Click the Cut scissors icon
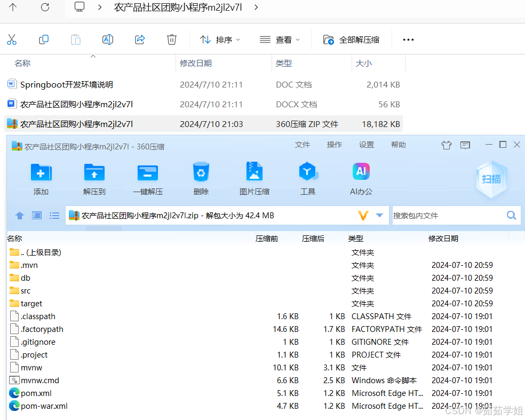 tap(12, 39)
